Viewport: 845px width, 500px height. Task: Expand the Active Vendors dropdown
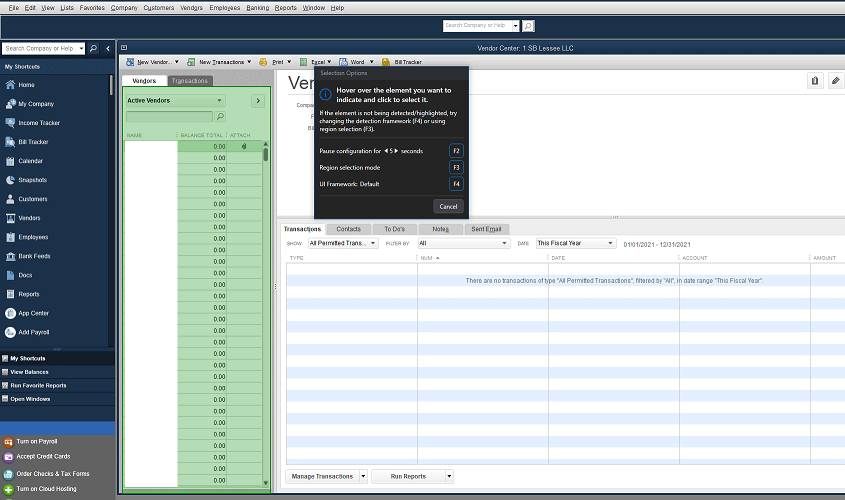[219, 100]
